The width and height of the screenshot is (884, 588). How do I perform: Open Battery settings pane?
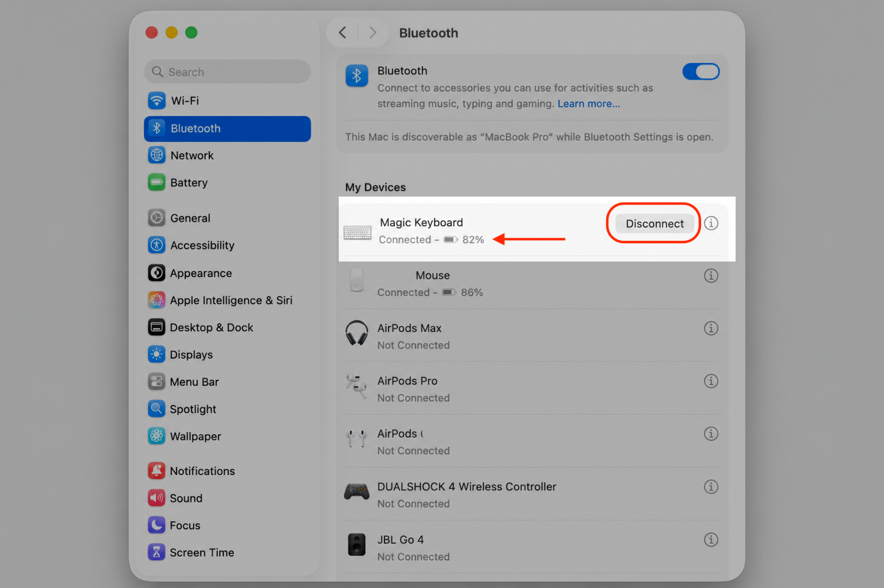227,183
